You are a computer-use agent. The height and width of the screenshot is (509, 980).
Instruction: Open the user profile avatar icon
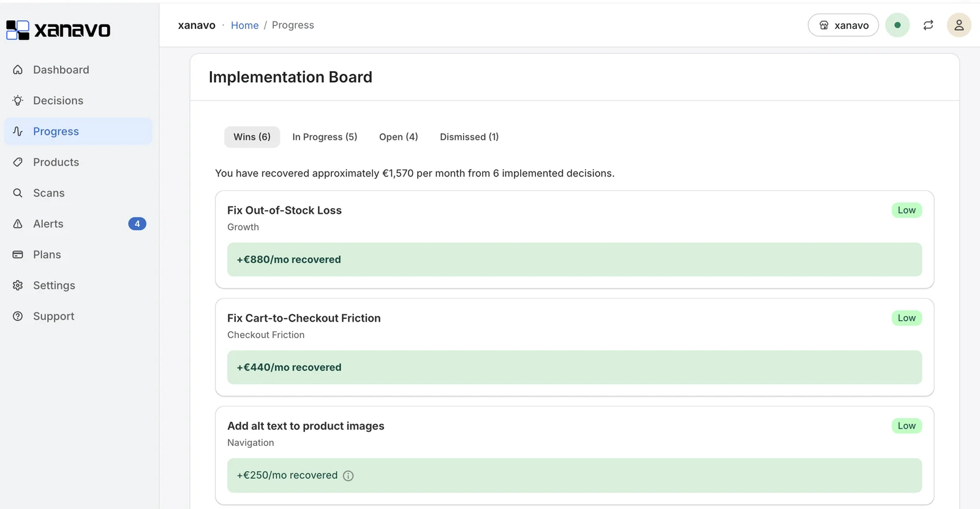pyautogui.click(x=959, y=25)
